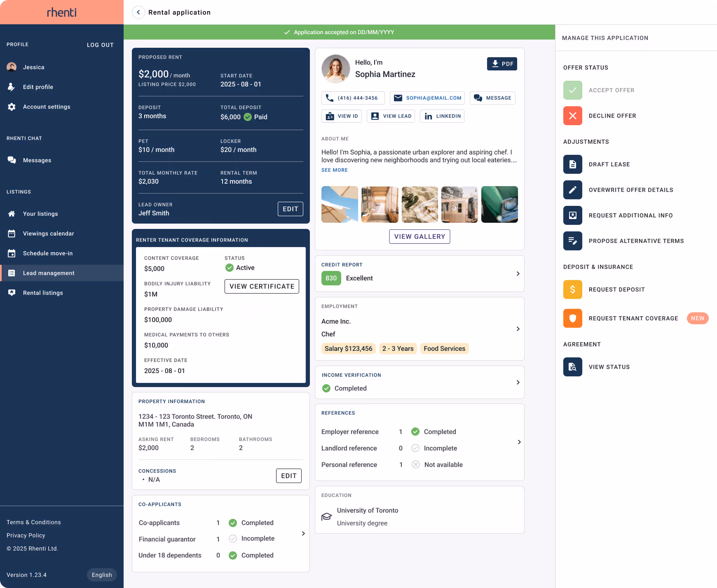Click Jessica's profile avatar in sidebar
717x588 pixels.
point(12,67)
